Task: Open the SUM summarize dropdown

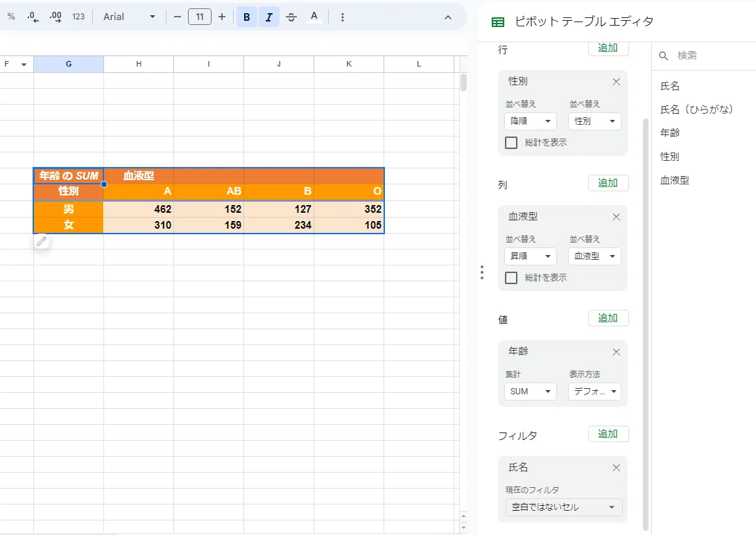Action: click(x=531, y=392)
